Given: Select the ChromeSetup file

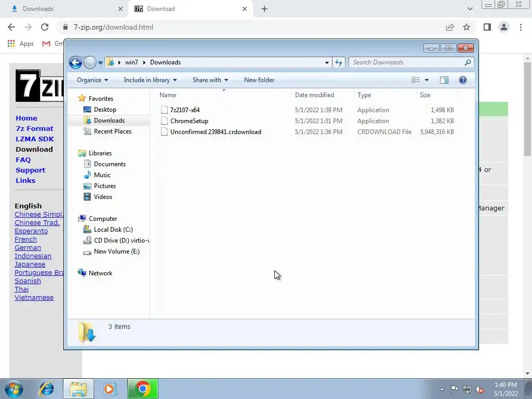Looking at the screenshot, I should click(x=189, y=121).
